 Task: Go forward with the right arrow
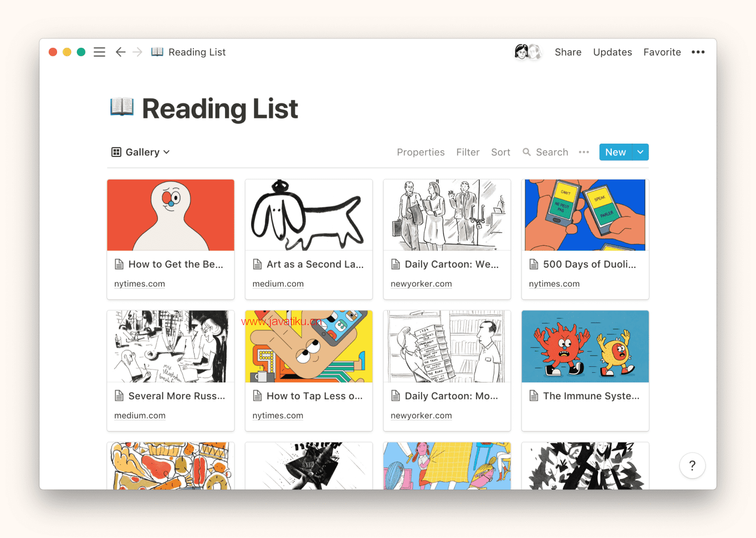tap(137, 52)
